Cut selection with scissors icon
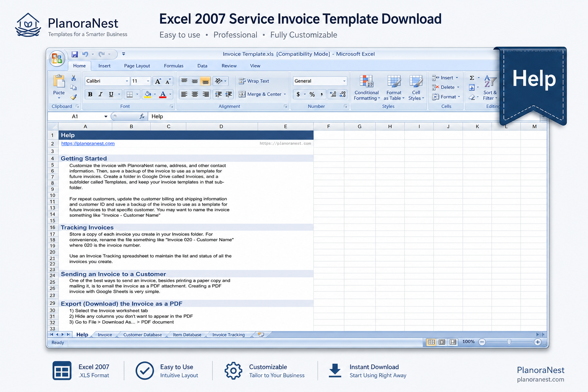Viewport: 588px width, 392px height. (x=73, y=78)
